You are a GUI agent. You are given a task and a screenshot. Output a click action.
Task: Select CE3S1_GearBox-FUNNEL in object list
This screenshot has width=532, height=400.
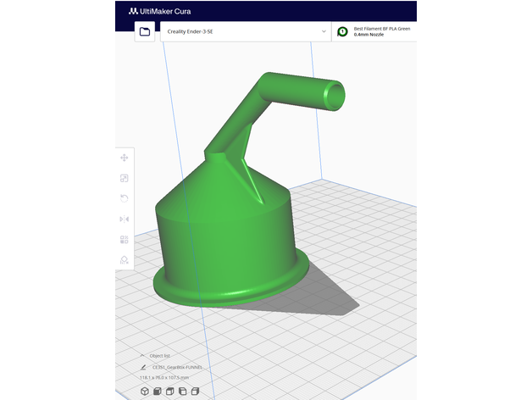(176, 366)
